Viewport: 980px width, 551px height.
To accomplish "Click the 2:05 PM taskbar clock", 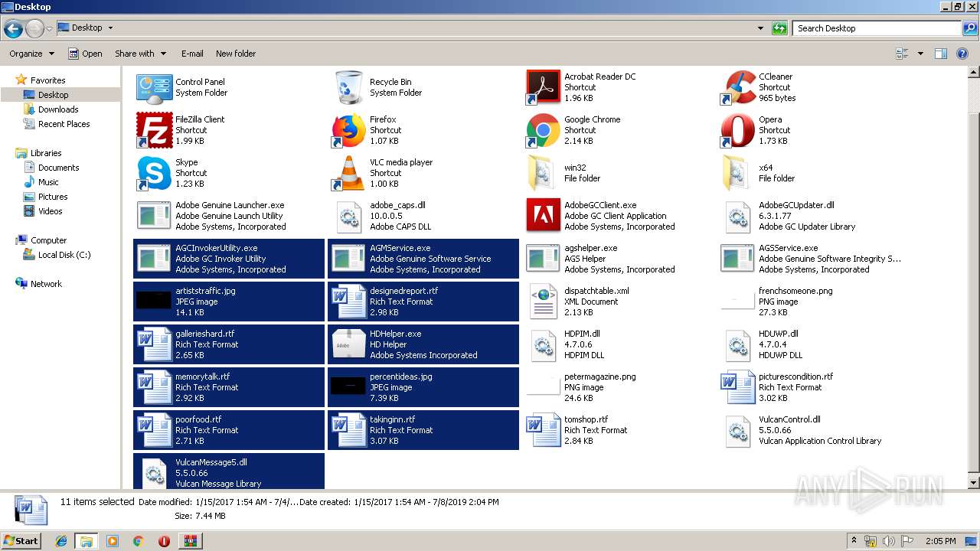I will pyautogui.click(x=941, y=541).
